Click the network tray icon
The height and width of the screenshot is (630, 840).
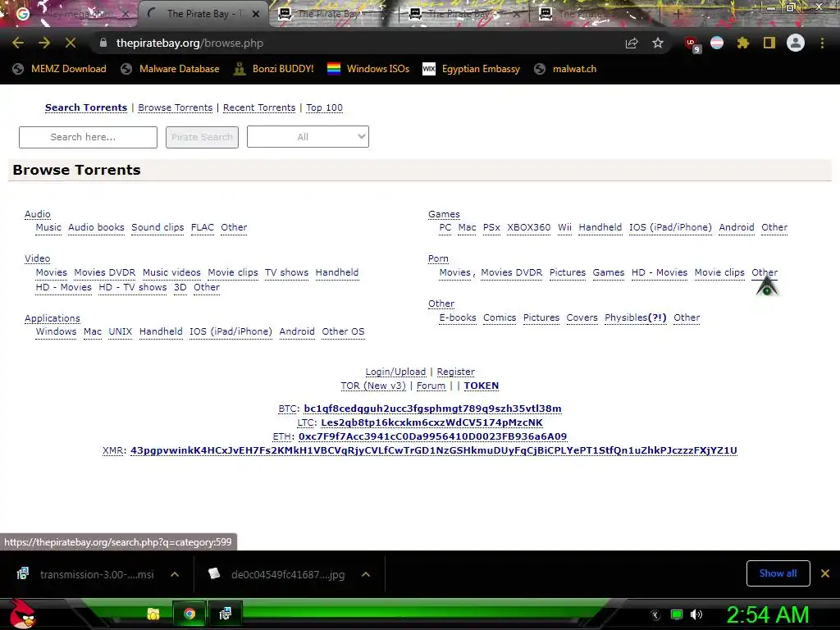[677, 614]
